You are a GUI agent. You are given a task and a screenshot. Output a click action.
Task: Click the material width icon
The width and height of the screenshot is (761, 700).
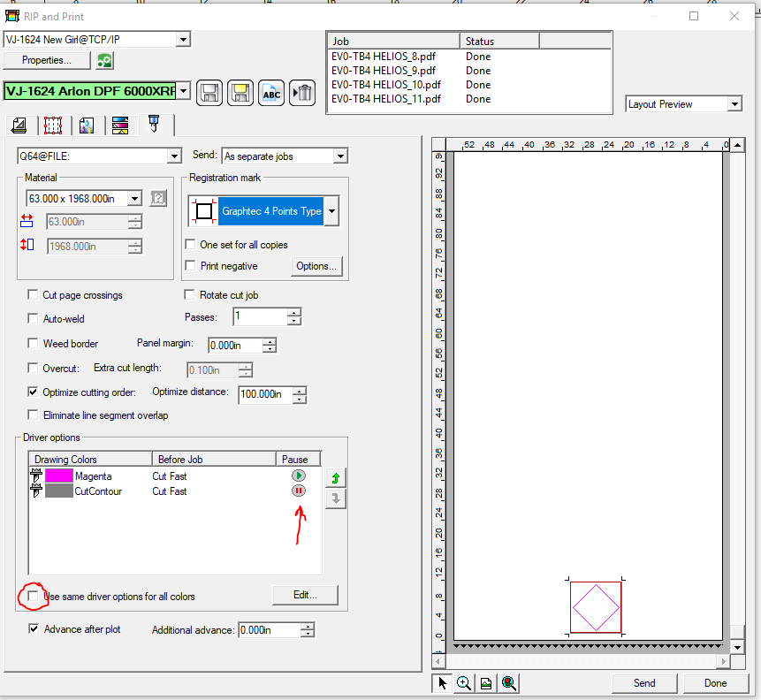[27, 221]
